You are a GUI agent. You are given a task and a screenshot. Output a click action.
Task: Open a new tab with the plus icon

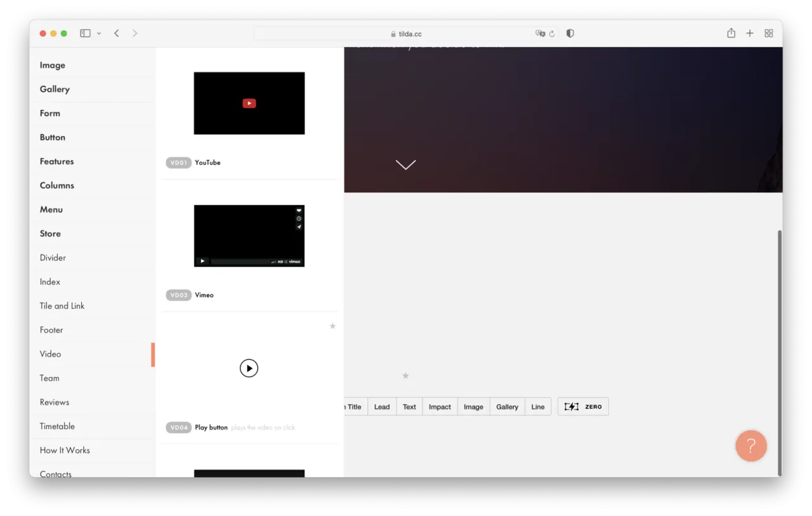(750, 33)
